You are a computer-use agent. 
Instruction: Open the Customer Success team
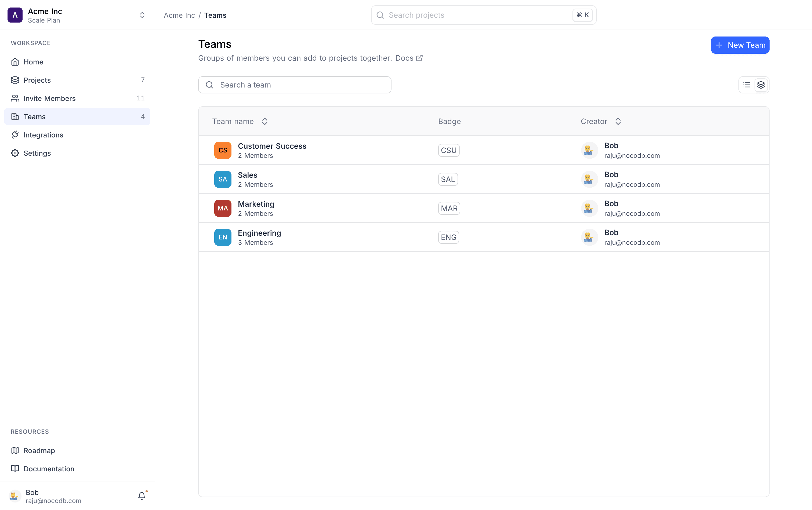484,150
